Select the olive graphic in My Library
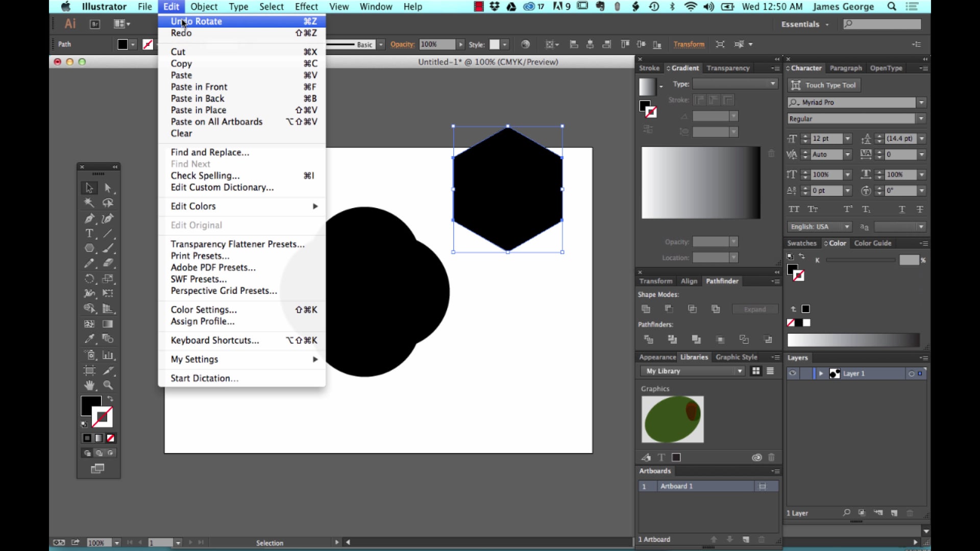Screen dimensions: 980x551 tap(673, 419)
